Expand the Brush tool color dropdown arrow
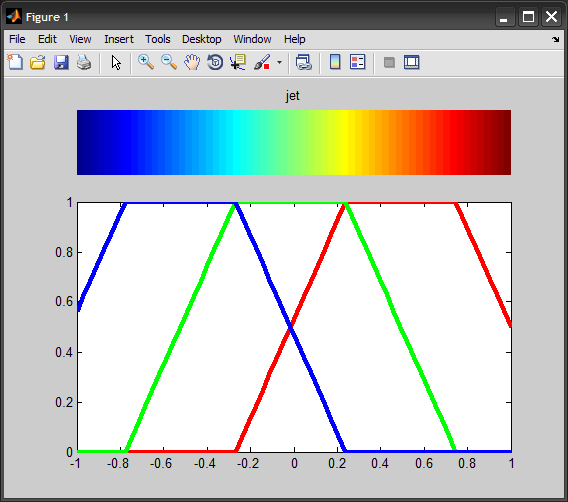The height and width of the screenshot is (502, 568). click(279, 62)
